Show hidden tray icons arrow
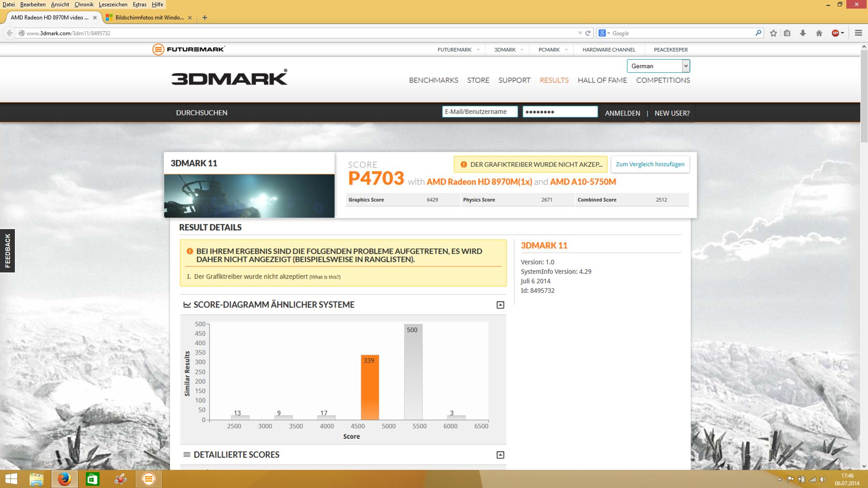 click(x=779, y=479)
